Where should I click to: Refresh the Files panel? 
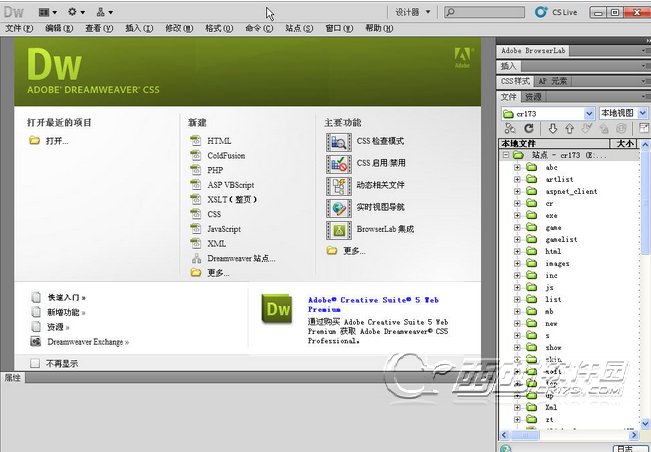click(529, 129)
